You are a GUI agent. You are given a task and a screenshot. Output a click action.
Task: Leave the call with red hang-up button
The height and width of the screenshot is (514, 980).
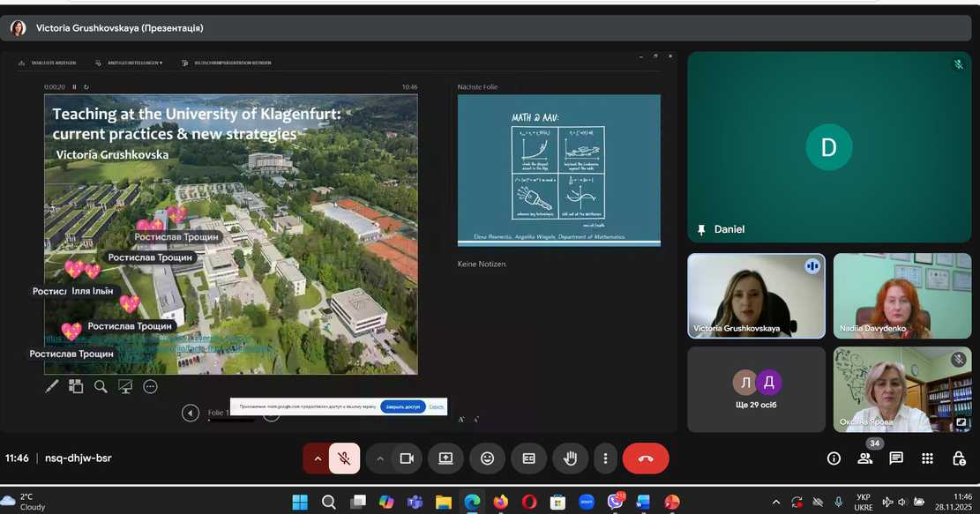pyautogui.click(x=646, y=458)
